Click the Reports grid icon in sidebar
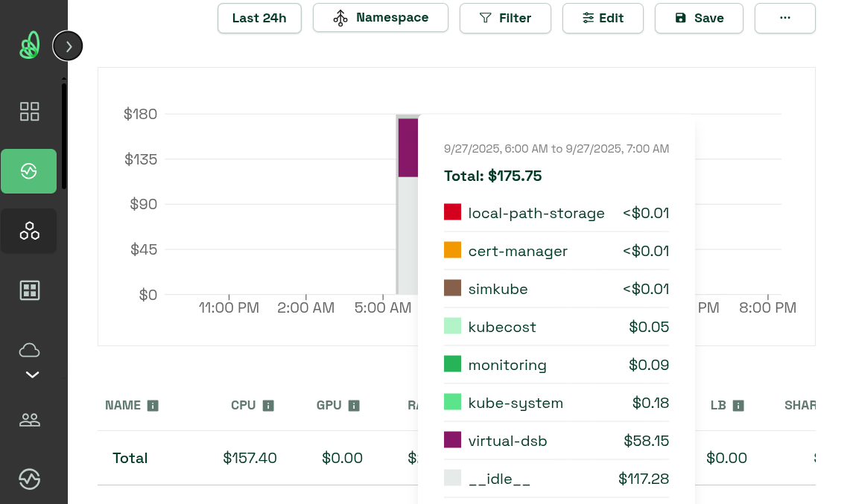Screen dimensions: 853x504 pos(29,290)
